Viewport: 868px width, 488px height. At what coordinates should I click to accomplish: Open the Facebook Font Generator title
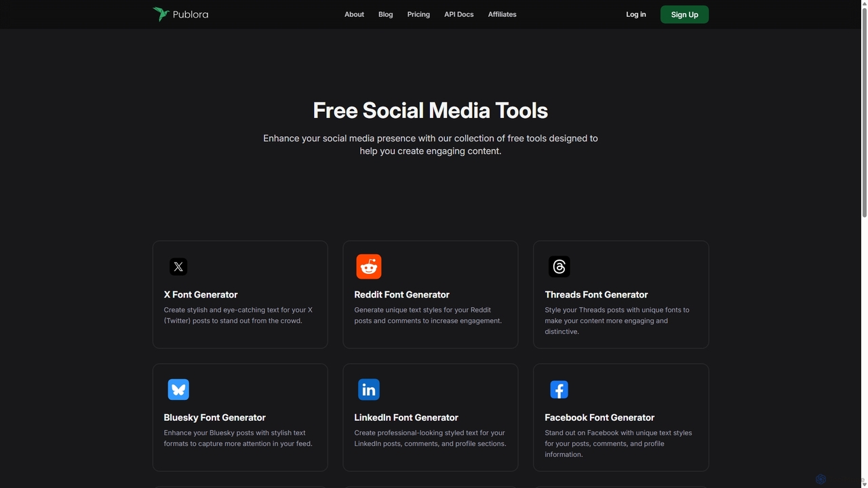pos(599,418)
